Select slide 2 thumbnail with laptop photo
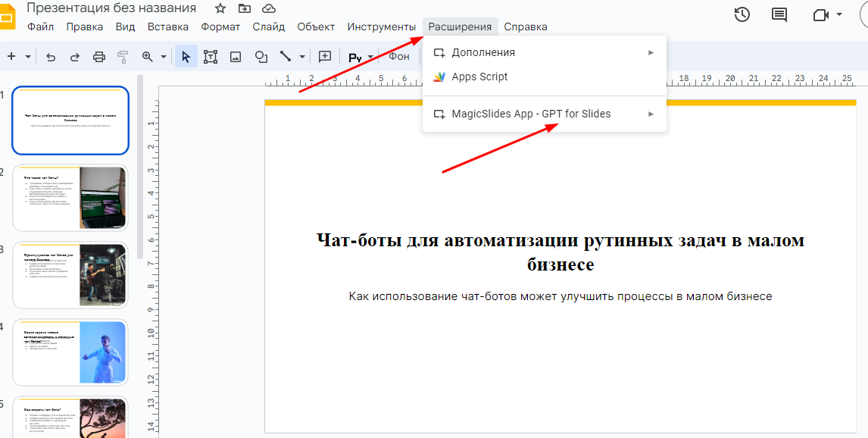The height and width of the screenshot is (438, 868). (x=70, y=198)
